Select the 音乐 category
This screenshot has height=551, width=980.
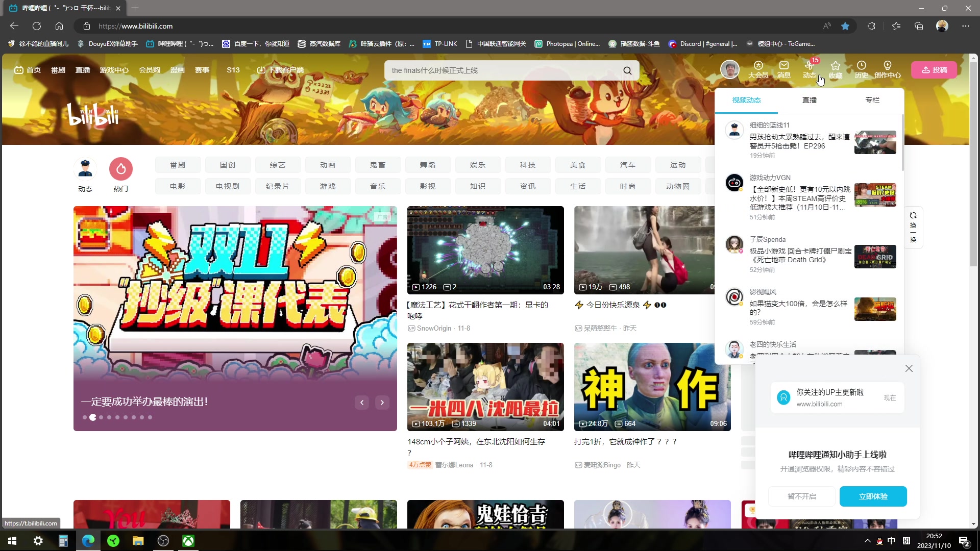point(378,186)
